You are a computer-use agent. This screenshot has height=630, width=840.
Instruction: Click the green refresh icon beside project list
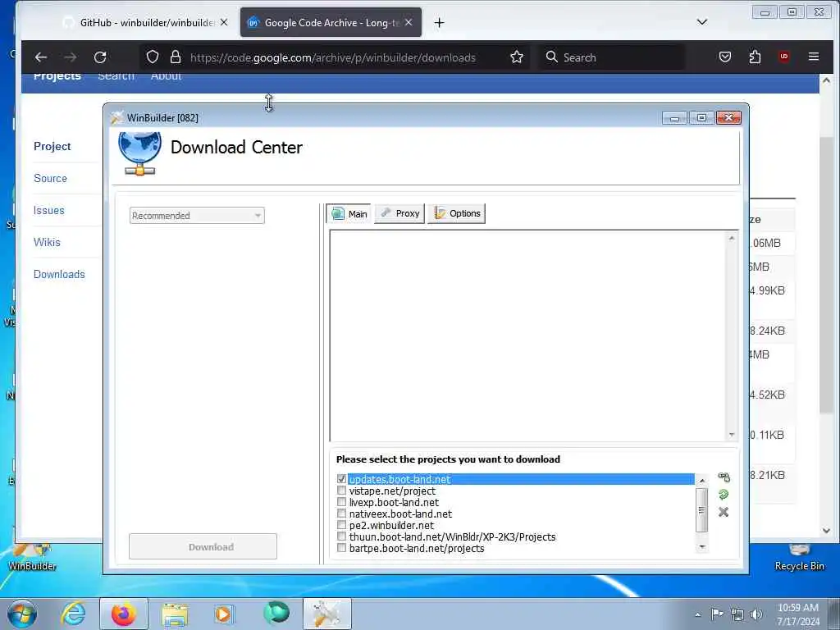click(724, 495)
